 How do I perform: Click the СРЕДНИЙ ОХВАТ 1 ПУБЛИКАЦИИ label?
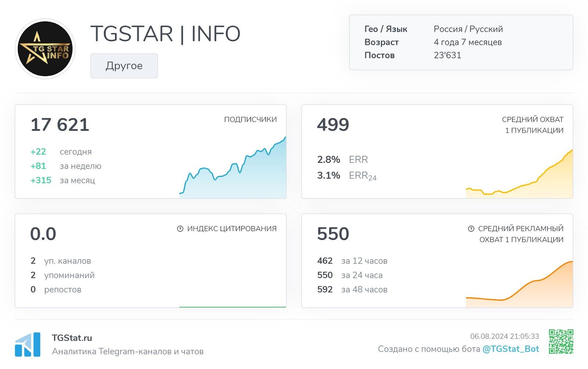point(533,125)
